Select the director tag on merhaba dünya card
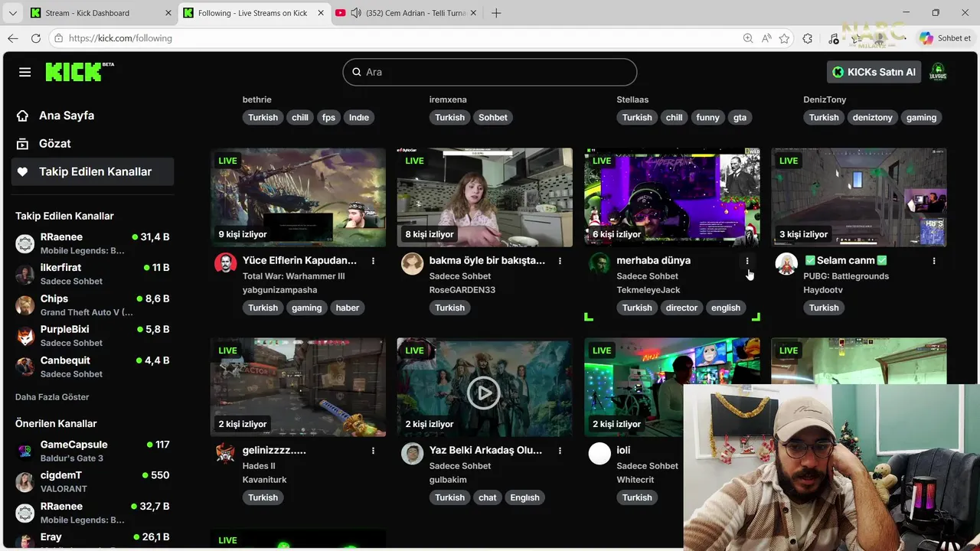This screenshot has height=551, width=980. [x=681, y=308]
